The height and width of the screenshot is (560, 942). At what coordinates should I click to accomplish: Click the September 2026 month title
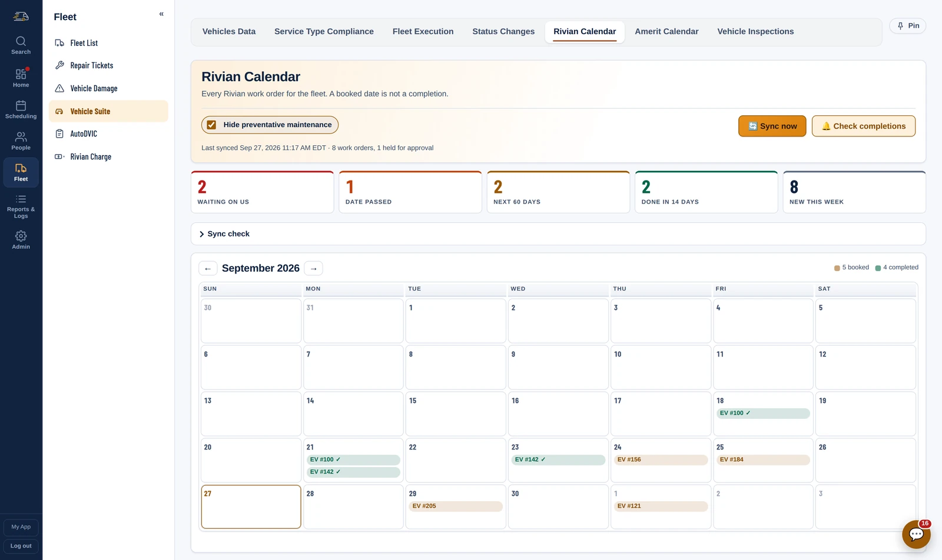click(x=261, y=268)
